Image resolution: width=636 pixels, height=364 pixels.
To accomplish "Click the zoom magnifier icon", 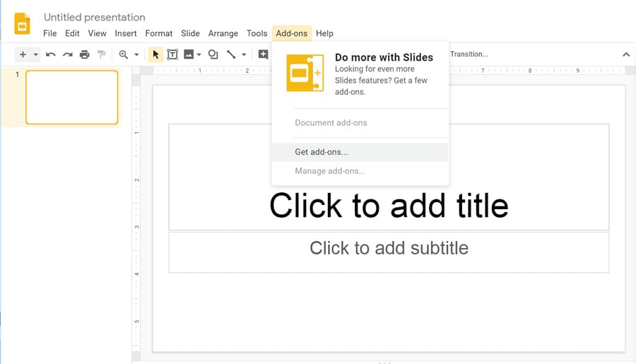I will (x=124, y=54).
